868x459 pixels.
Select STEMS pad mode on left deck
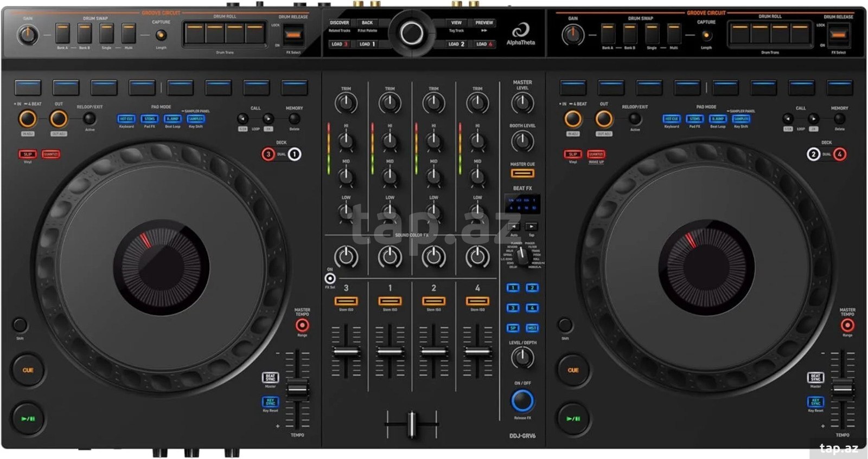click(x=150, y=119)
